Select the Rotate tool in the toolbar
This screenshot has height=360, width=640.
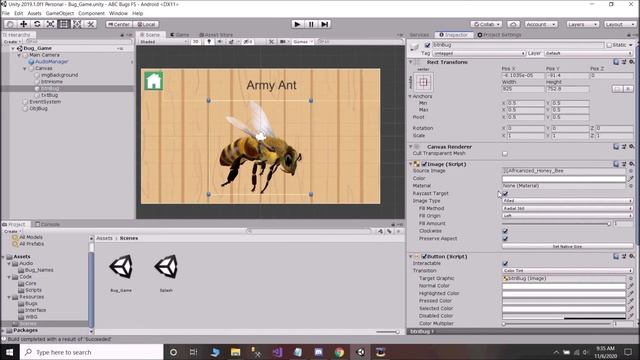tap(37, 24)
